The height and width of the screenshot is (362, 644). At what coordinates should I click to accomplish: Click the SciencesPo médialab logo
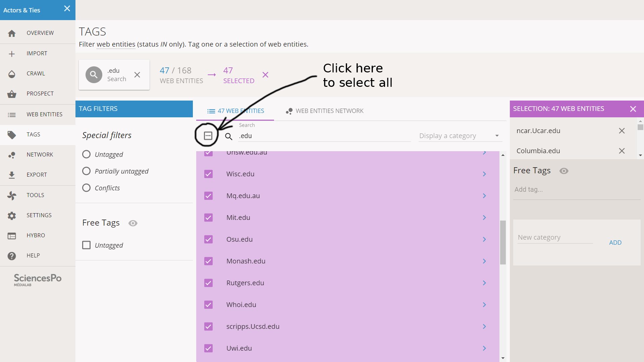tap(38, 280)
